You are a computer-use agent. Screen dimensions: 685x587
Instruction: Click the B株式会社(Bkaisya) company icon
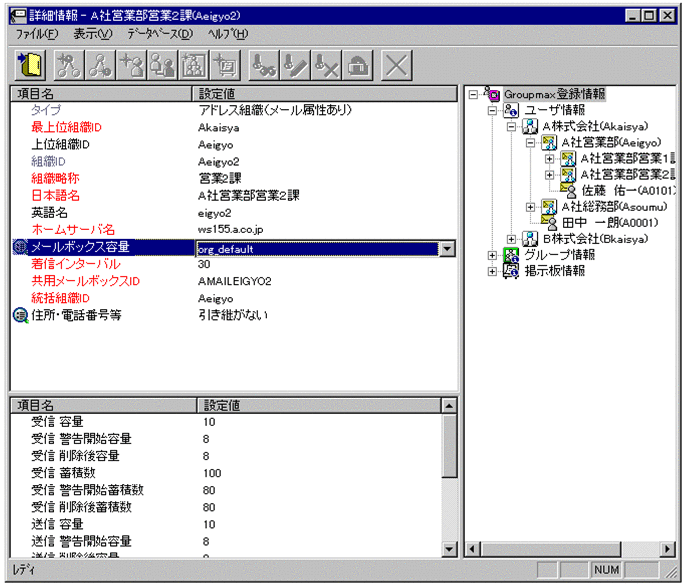[530, 238]
